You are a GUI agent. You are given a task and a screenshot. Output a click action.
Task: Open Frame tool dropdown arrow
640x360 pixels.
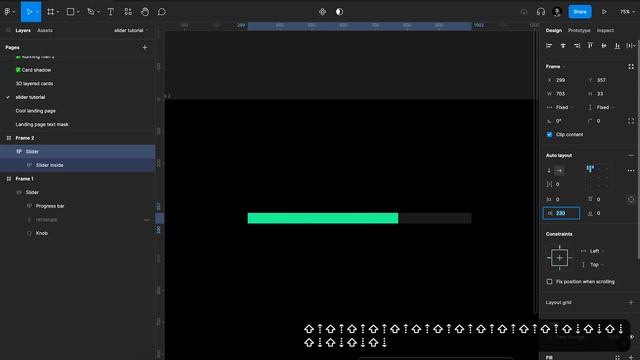(58, 12)
